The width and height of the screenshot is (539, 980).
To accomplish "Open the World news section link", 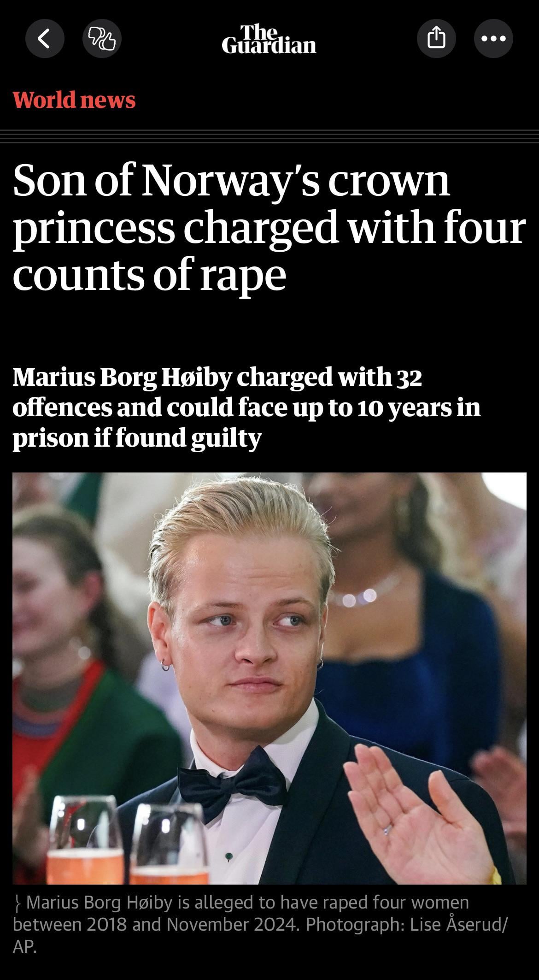I will click(x=74, y=100).
